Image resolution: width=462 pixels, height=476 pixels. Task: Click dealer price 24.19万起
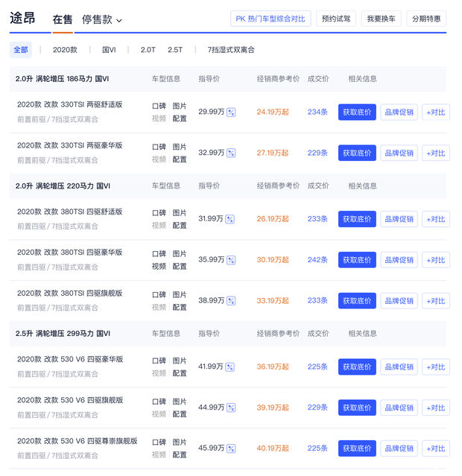273,112
